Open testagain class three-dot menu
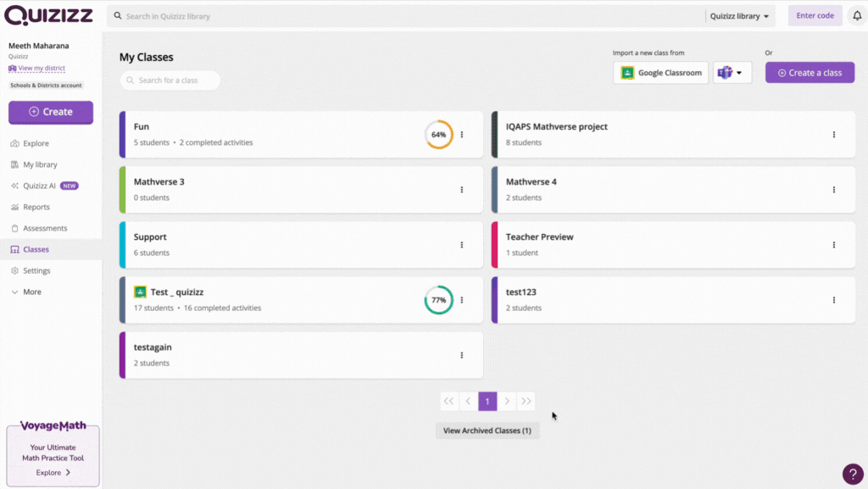The height and width of the screenshot is (489, 868). tap(462, 355)
